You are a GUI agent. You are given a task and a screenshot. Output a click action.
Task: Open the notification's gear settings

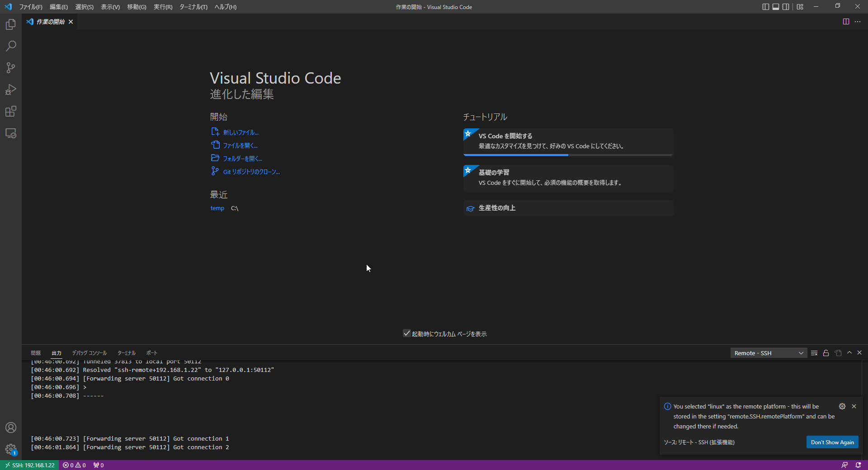[x=842, y=406]
